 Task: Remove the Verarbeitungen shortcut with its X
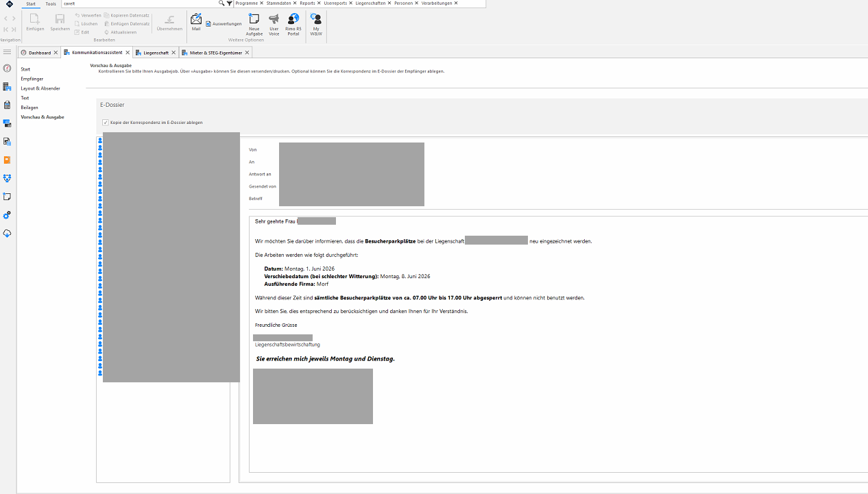[x=456, y=3]
